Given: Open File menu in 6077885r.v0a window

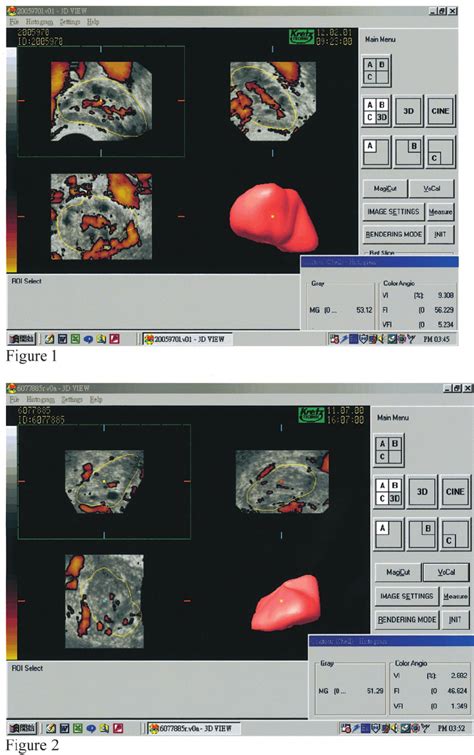Looking at the screenshot, I should point(14,400).
